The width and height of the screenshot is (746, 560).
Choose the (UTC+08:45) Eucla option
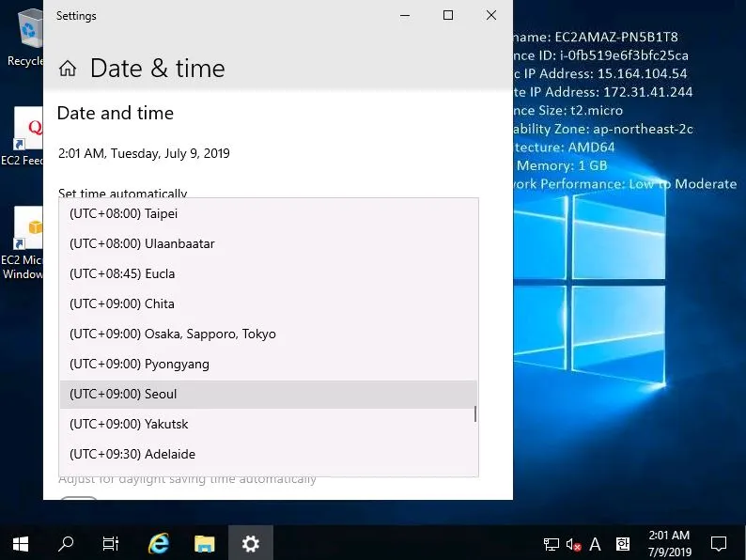click(268, 273)
